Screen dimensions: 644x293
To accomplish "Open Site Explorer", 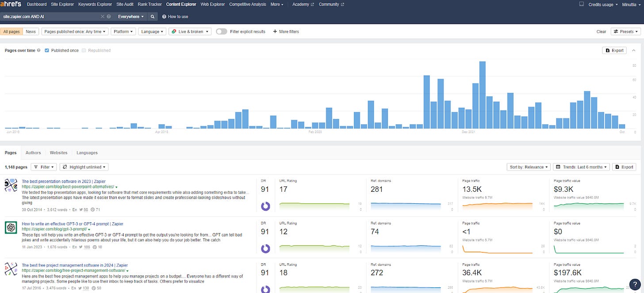I will click(62, 4).
